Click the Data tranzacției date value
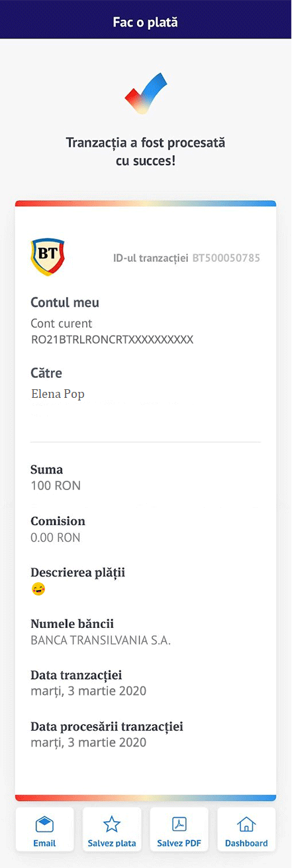This screenshot has height=868, width=292. click(x=89, y=691)
